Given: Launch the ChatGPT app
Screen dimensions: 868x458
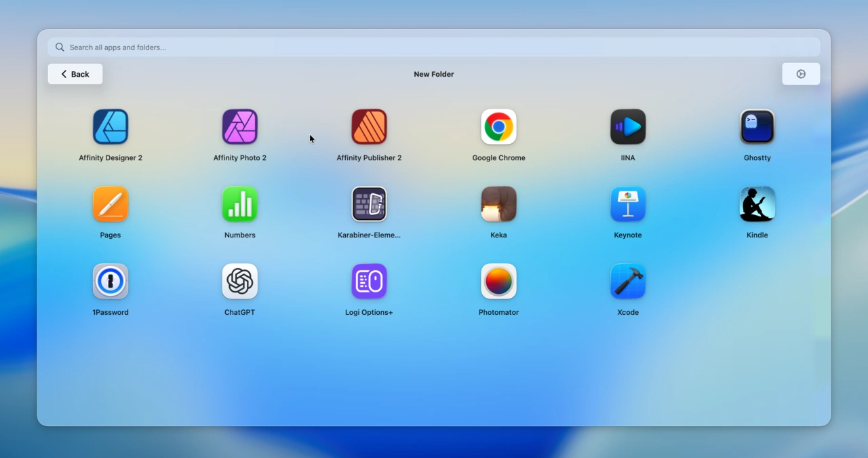Looking at the screenshot, I should click(240, 282).
